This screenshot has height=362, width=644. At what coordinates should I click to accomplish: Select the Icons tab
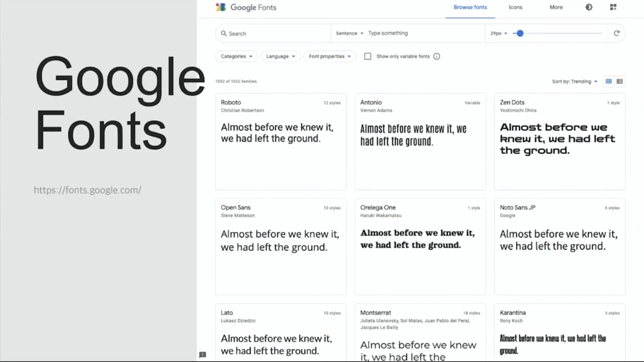[x=515, y=7]
